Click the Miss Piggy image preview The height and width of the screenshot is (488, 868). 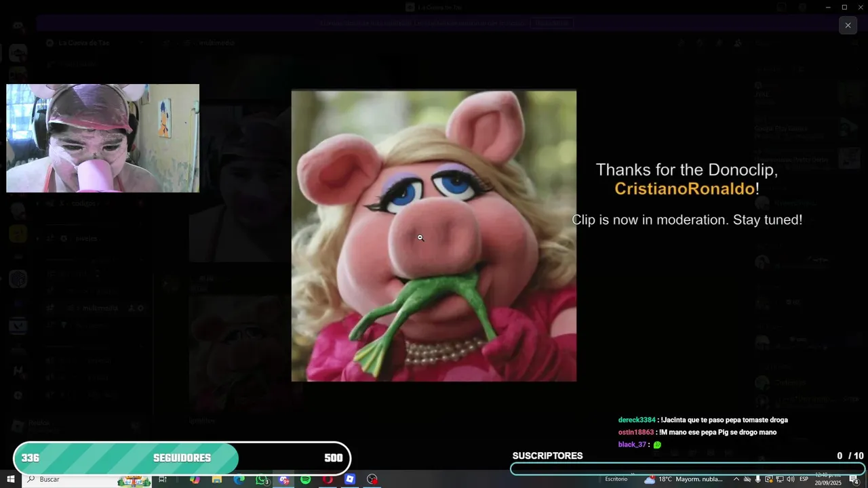[x=434, y=236]
